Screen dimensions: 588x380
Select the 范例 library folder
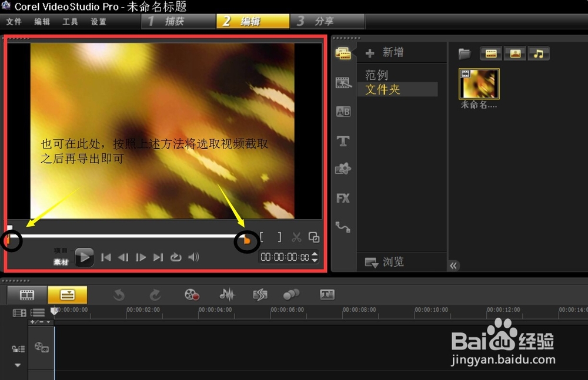pos(376,75)
